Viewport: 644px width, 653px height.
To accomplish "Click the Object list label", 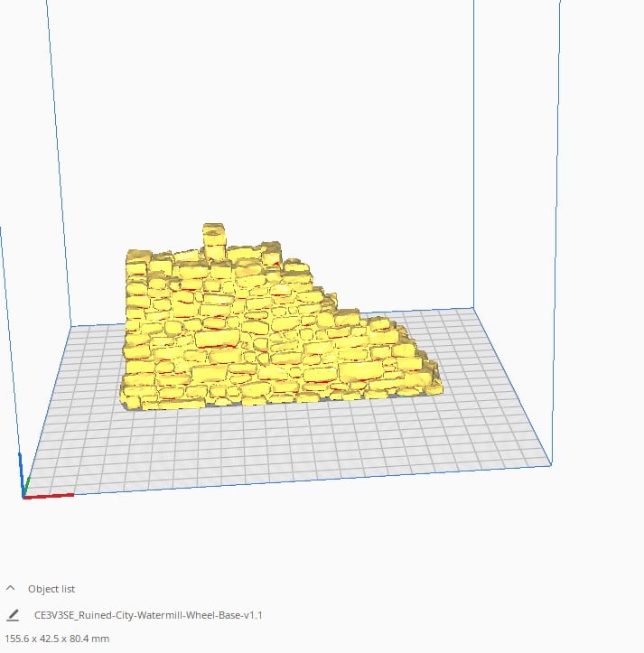I will tap(51, 589).
